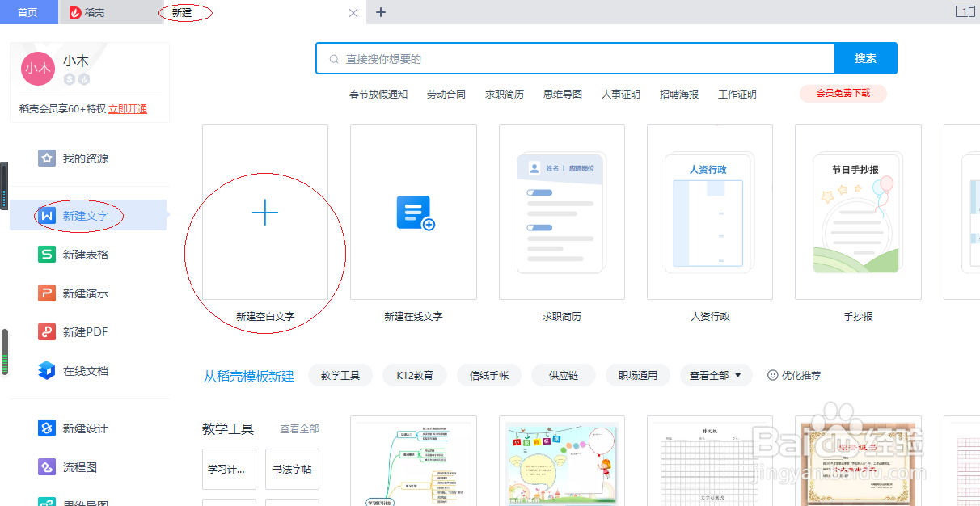
Task: Click the blue 搜索 button
Action: 865,58
